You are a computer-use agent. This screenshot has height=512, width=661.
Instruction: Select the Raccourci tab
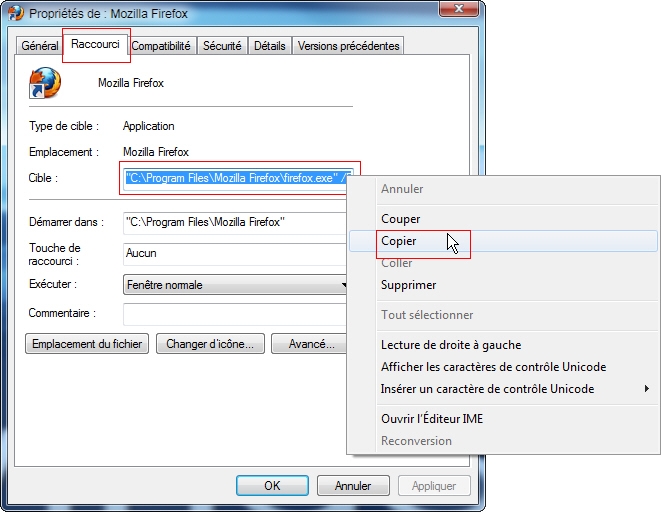click(x=95, y=44)
